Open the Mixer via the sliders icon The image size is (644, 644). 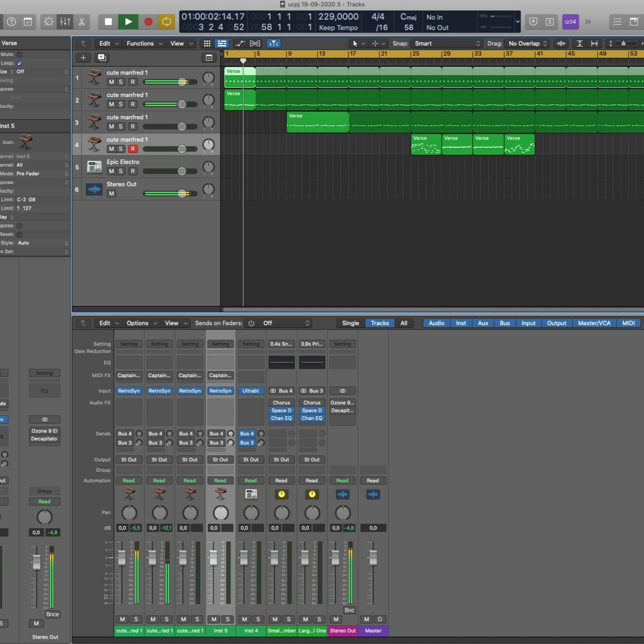tap(65, 22)
